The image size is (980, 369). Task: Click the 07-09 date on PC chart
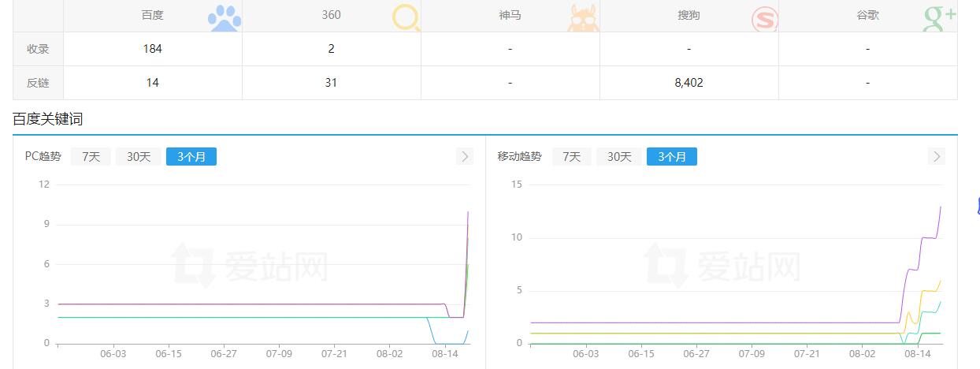point(279,354)
